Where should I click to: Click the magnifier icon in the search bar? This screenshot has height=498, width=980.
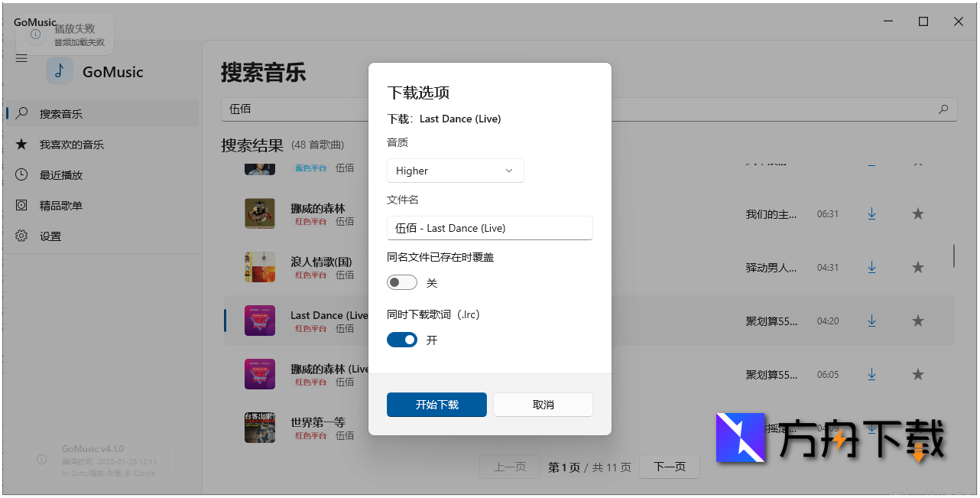pos(943,109)
